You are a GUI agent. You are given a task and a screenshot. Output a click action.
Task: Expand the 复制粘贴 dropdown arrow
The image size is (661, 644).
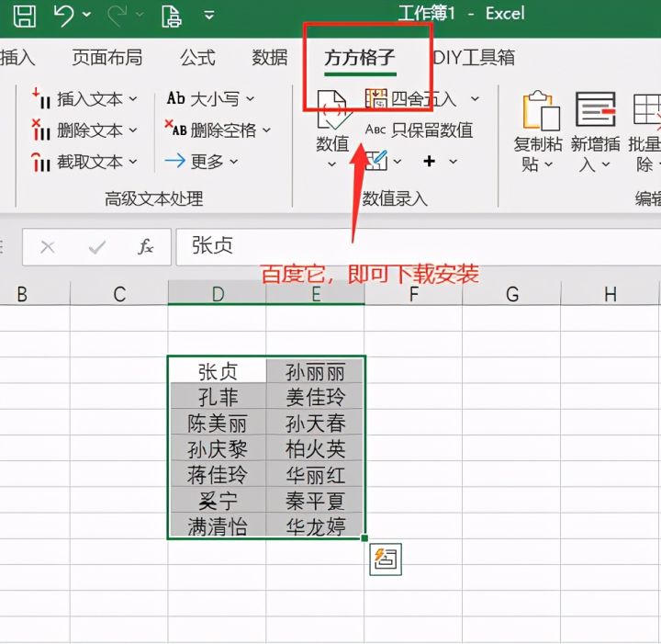549,164
